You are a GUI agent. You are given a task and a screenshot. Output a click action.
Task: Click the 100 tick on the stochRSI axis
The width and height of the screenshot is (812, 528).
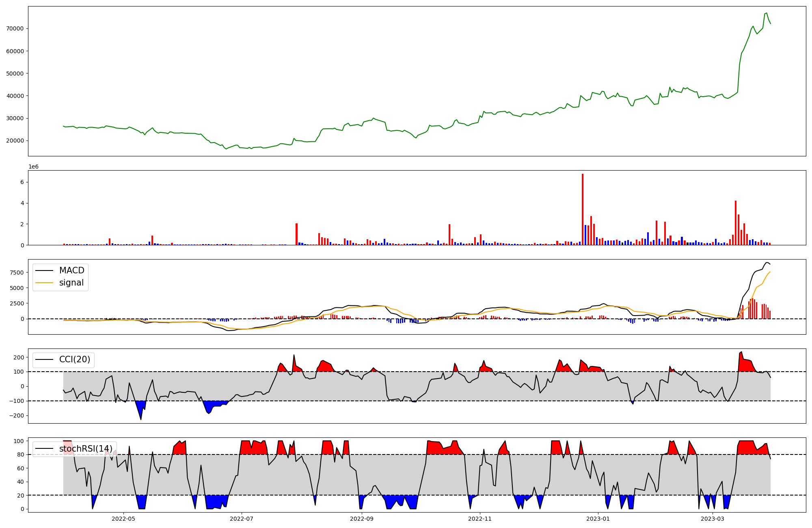(19, 441)
